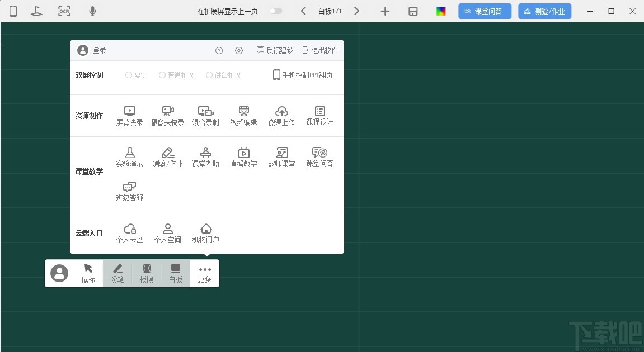
Task: Select the 粉笔 chalk tool
Action: tap(117, 273)
